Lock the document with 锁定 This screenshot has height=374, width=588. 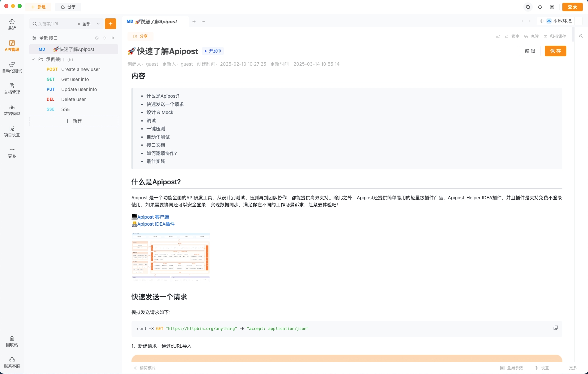pyautogui.click(x=512, y=36)
